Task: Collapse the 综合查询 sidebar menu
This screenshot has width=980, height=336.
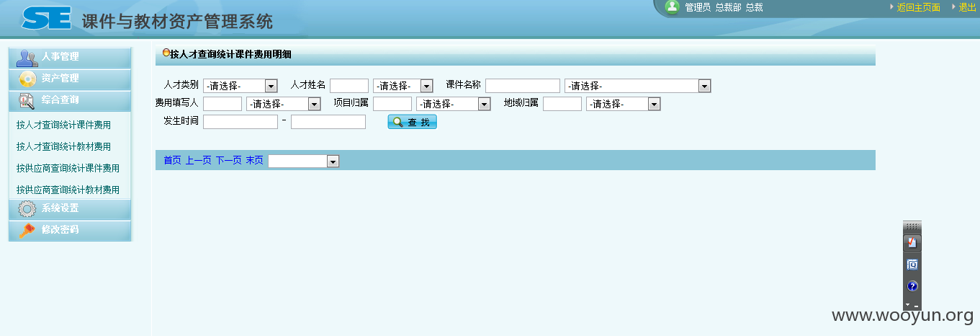Action: pyautogui.click(x=70, y=101)
